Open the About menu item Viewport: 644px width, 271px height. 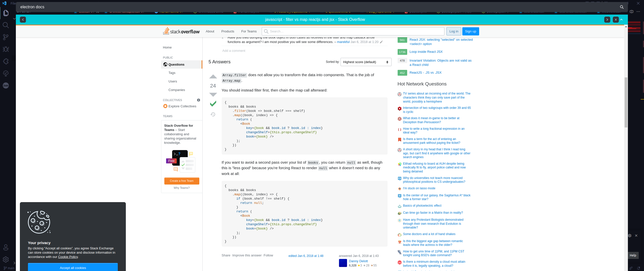pyautogui.click(x=210, y=31)
